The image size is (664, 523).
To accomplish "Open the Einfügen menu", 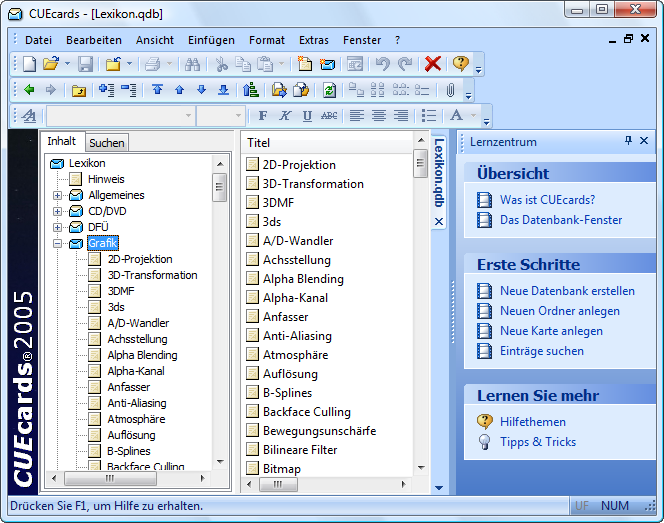I will (211, 40).
